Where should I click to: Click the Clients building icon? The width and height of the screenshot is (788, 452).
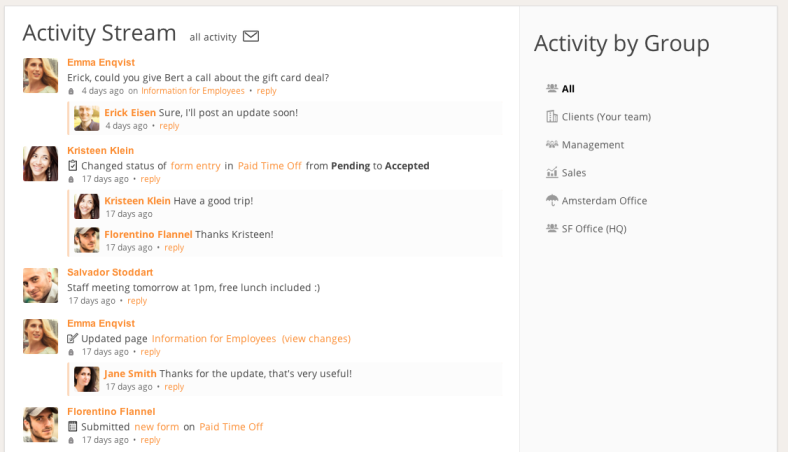(x=552, y=117)
